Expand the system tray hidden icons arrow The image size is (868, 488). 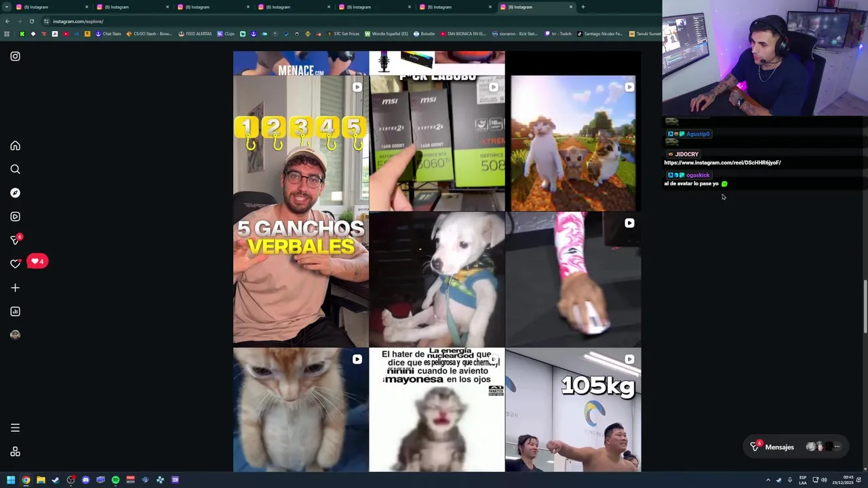(x=768, y=480)
